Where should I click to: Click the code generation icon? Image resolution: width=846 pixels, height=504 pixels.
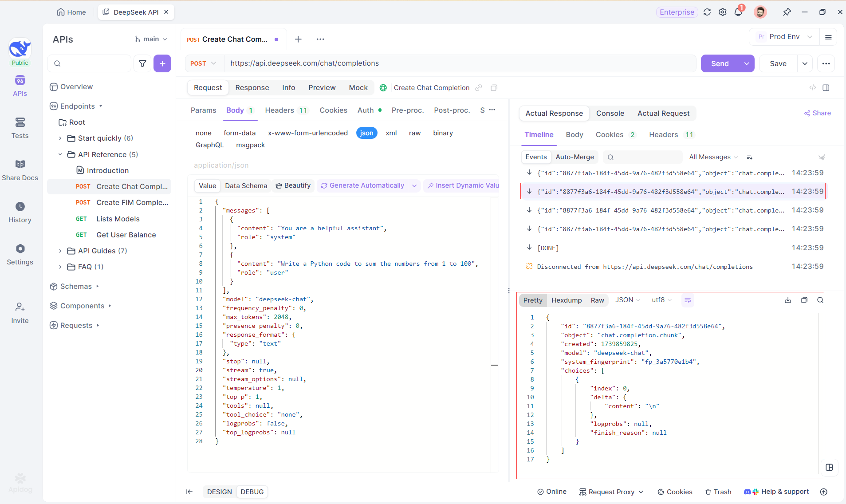pos(813,88)
